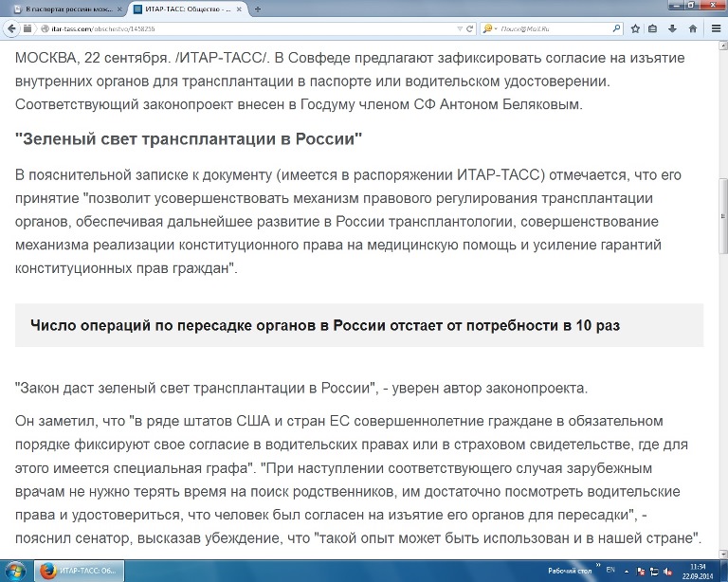This screenshot has height=582, width=728.
Task: Reload the page with the refresh icon
Action: [x=470, y=28]
